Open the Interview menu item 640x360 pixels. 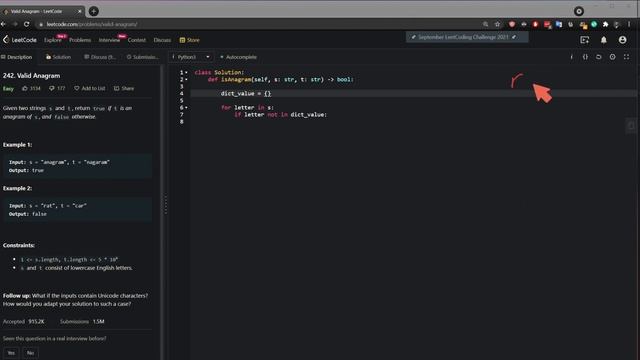tap(109, 40)
